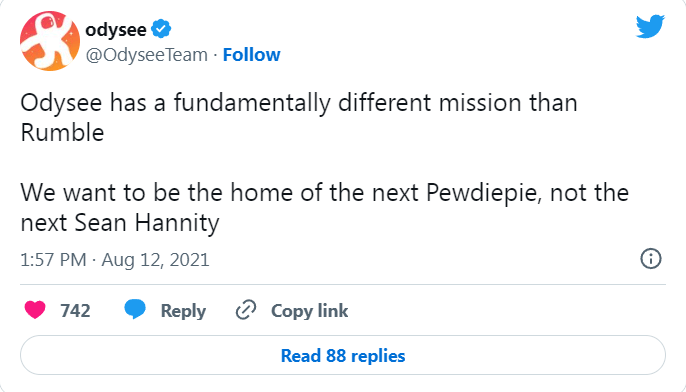This screenshot has width=686, height=392.
Task: Visit the @OdyseeTeam handle
Action: 147,55
